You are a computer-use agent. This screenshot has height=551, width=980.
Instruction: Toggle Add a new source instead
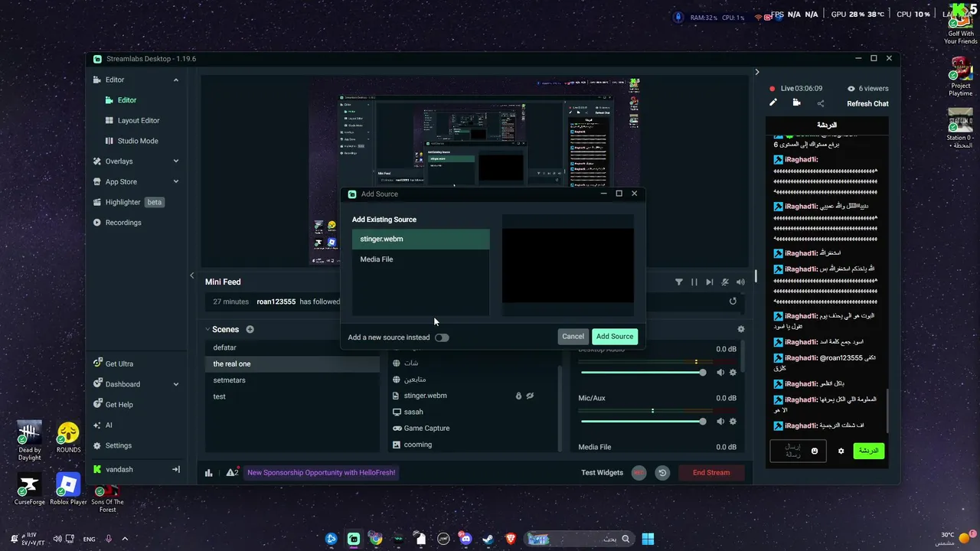(442, 337)
